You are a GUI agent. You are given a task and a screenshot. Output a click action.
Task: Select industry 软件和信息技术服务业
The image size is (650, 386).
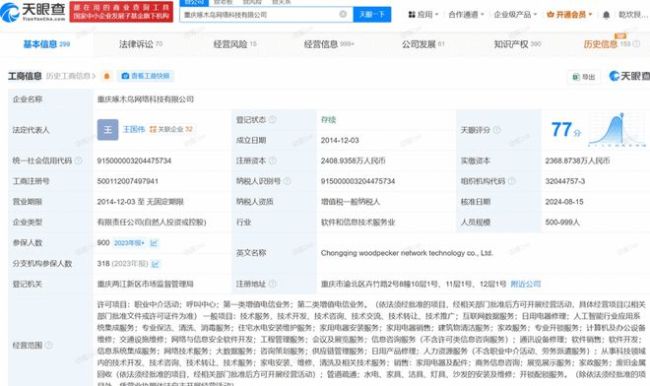pos(358,222)
